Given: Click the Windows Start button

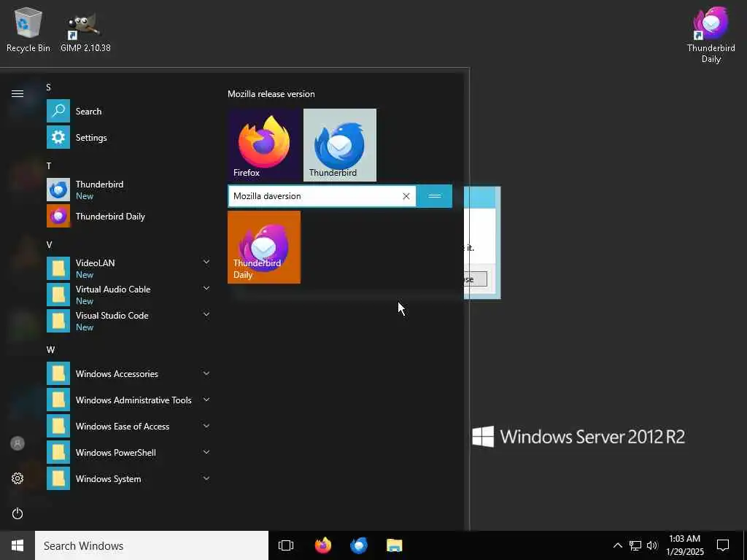Looking at the screenshot, I should 18,545.
